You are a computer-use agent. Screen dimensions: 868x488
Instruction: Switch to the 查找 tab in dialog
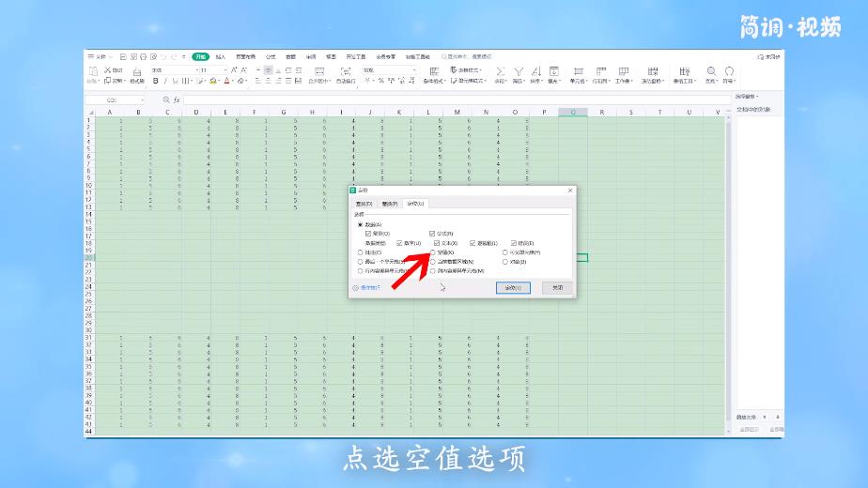click(x=364, y=204)
